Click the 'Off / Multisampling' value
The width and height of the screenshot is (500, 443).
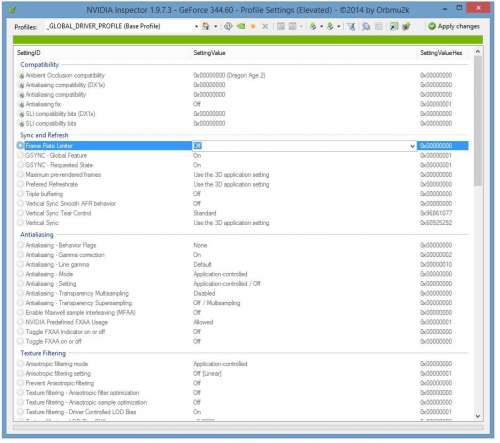tap(217, 303)
